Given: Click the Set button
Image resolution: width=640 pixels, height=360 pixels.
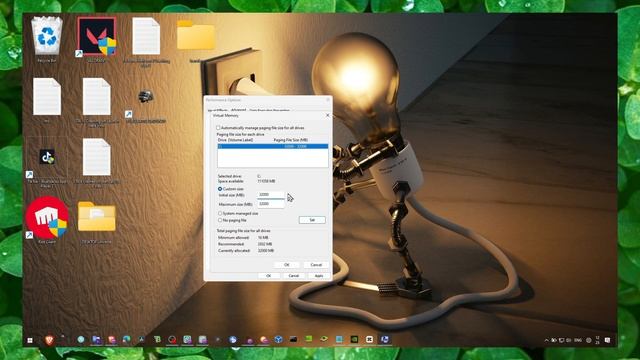Looking at the screenshot, I should (x=312, y=220).
